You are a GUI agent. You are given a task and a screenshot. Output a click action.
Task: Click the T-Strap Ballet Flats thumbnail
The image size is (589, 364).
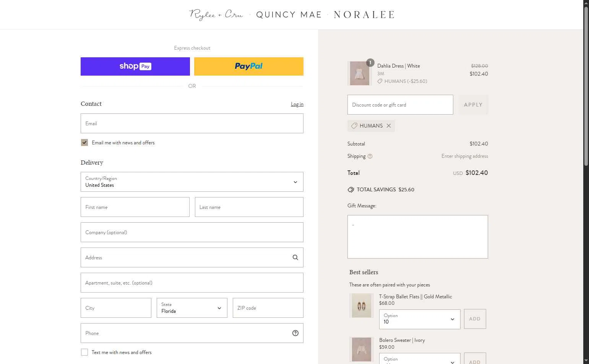point(362,306)
